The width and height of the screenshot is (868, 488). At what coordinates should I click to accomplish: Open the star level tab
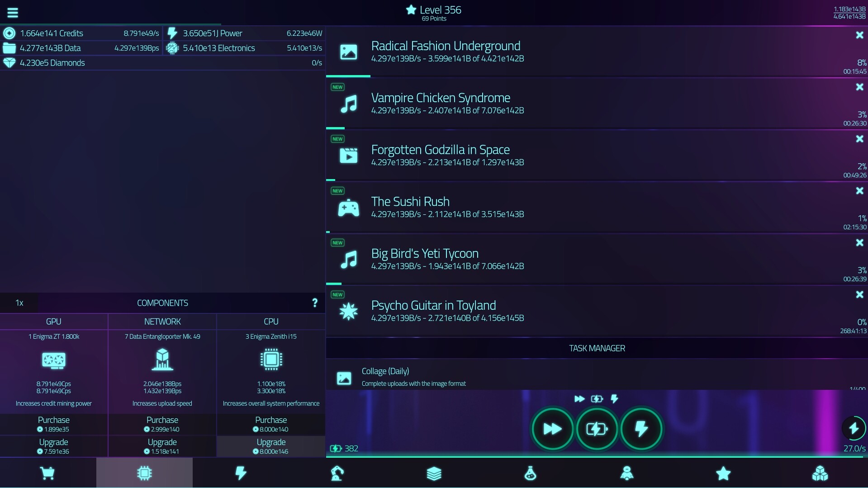click(723, 473)
